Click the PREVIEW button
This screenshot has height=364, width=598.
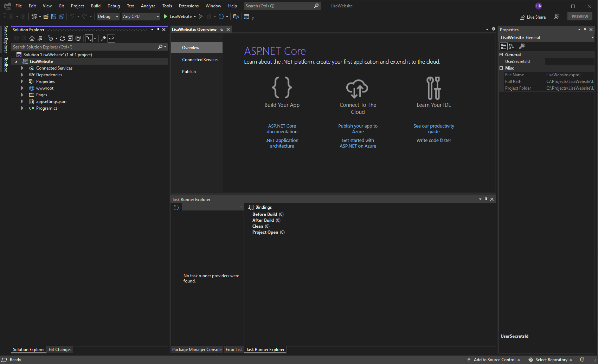click(x=580, y=17)
